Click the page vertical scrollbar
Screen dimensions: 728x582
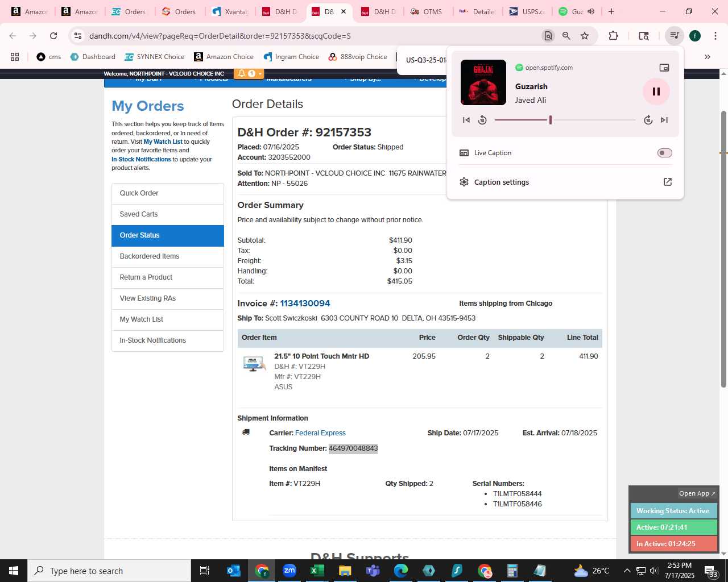pyautogui.click(x=723, y=249)
